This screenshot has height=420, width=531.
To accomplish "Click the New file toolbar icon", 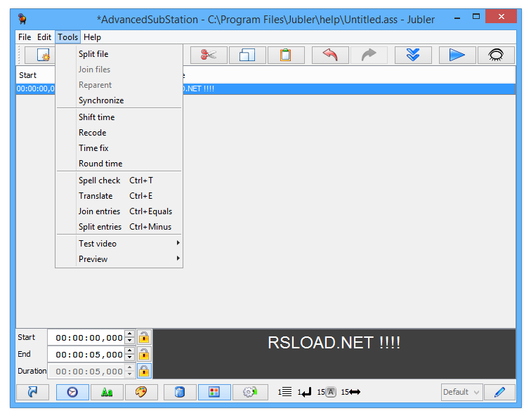I will coord(43,55).
